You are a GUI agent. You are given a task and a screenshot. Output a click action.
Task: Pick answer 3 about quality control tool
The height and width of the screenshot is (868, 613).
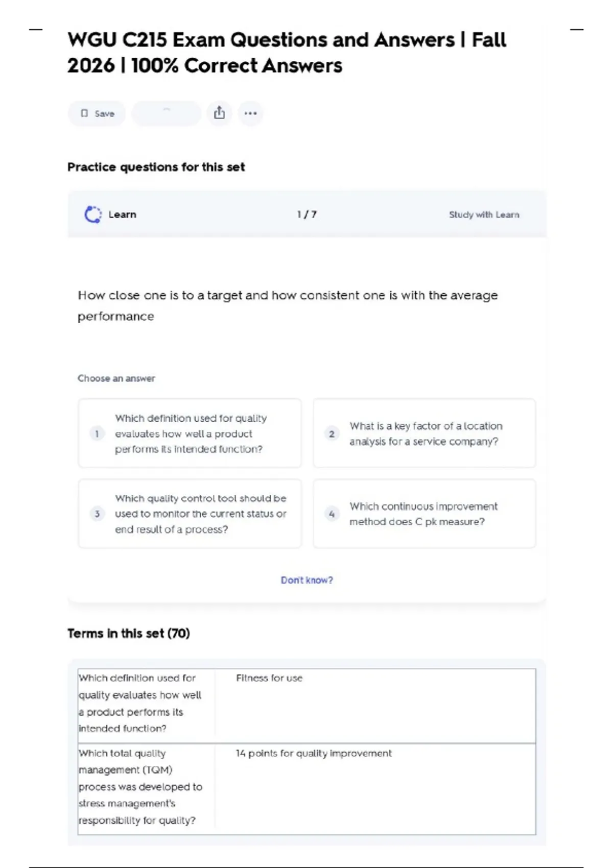[x=190, y=514]
